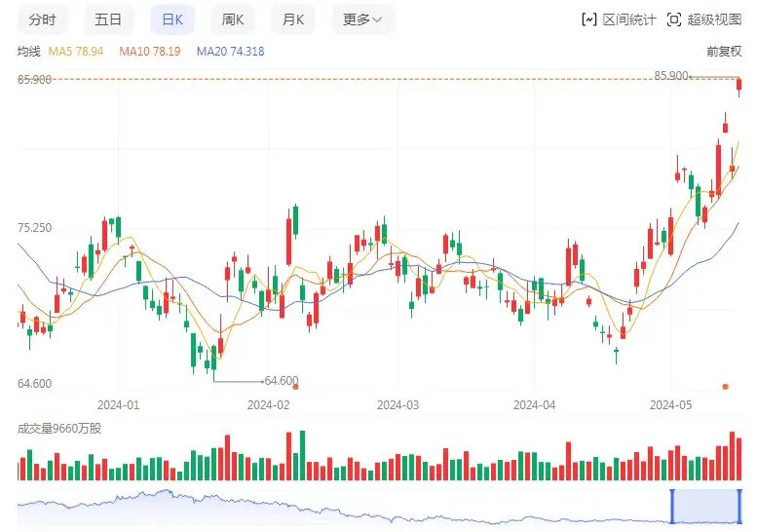The image size is (757, 532).
Task: Toggle the MA10 78.19 moving average line
Action: (152, 52)
